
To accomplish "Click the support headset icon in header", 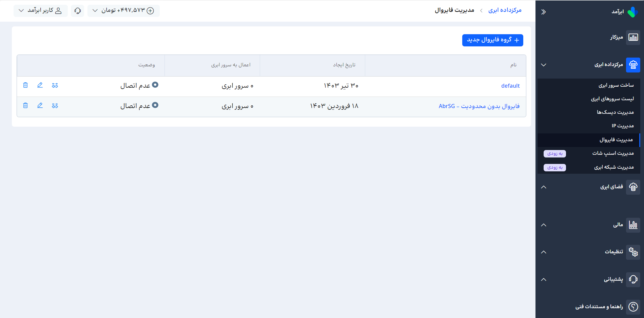I will (x=78, y=10).
